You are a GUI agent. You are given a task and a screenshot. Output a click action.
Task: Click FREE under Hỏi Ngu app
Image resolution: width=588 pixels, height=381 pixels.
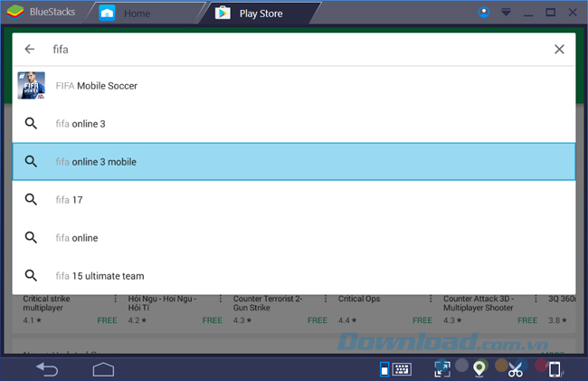pyautogui.click(x=213, y=320)
